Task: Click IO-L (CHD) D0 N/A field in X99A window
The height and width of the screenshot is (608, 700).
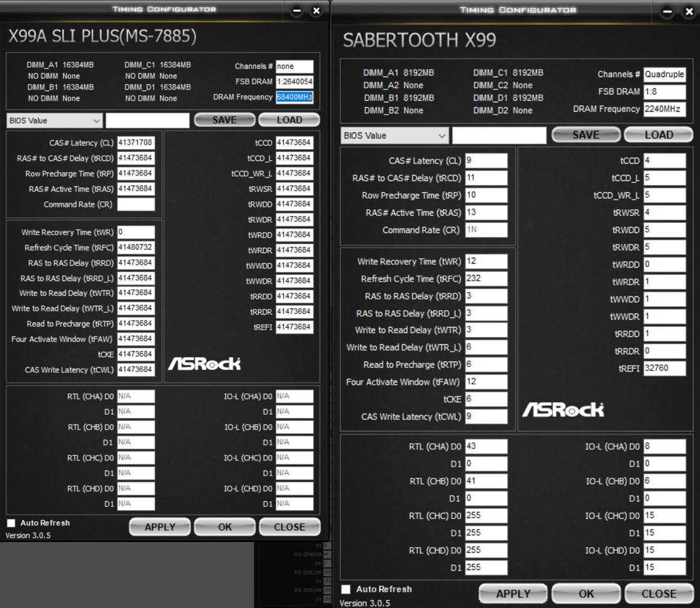Action: tap(294, 488)
